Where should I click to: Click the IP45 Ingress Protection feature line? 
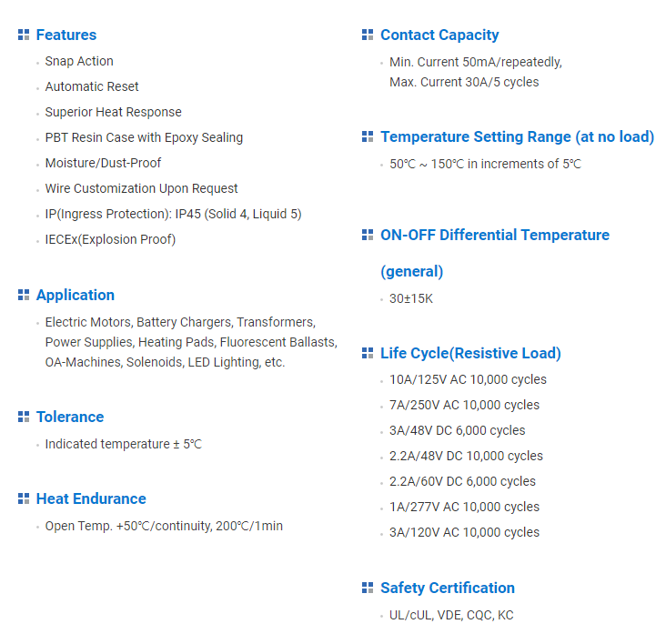(173, 214)
